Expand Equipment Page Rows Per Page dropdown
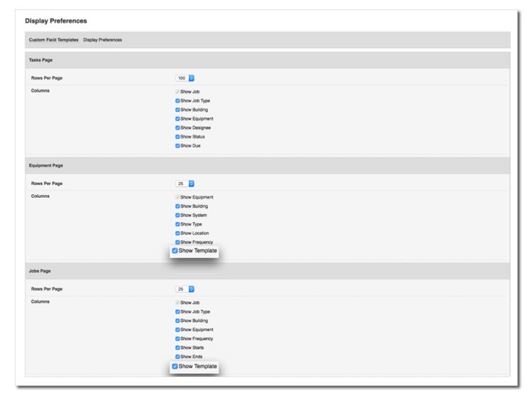This screenshot has height=395, width=532. [x=185, y=183]
